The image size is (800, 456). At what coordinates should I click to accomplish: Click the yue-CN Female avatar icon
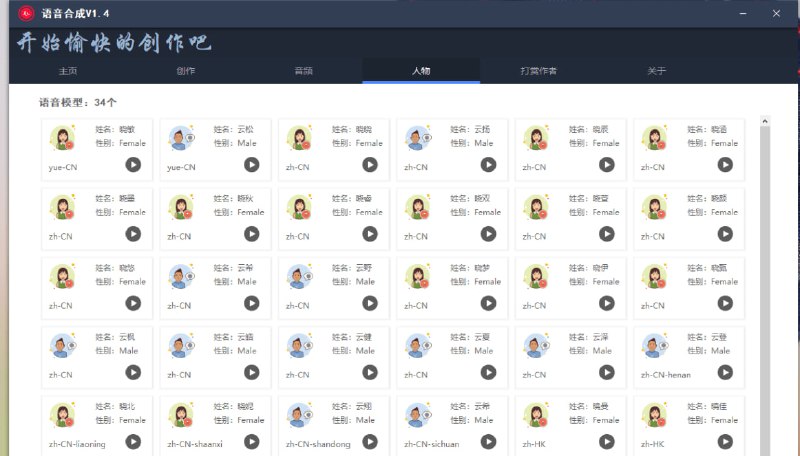point(63,138)
